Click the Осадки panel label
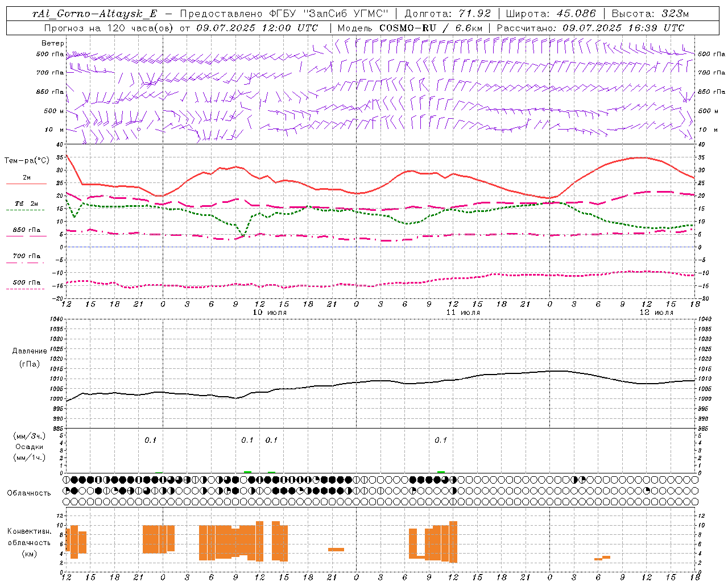The image size is (728, 582). 30,447
